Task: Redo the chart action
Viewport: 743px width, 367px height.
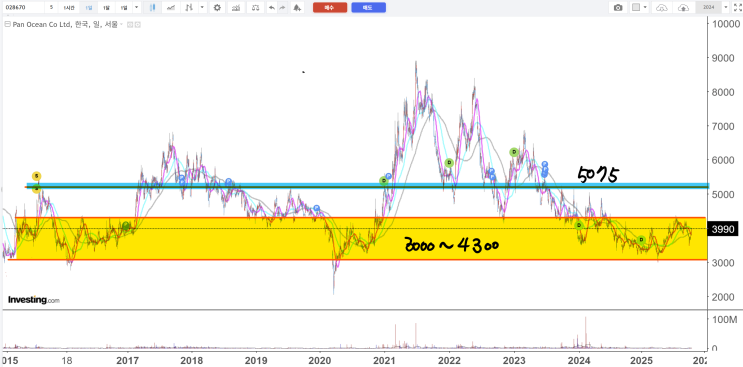Action: click(x=282, y=8)
